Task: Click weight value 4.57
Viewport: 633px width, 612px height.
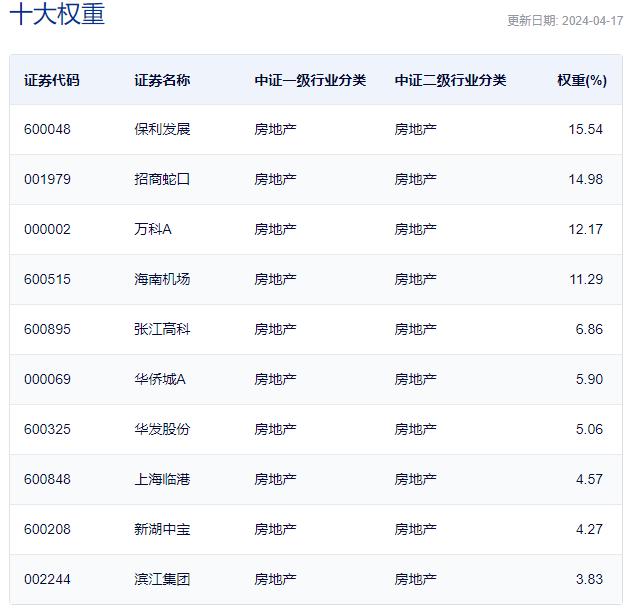Action: [589, 480]
